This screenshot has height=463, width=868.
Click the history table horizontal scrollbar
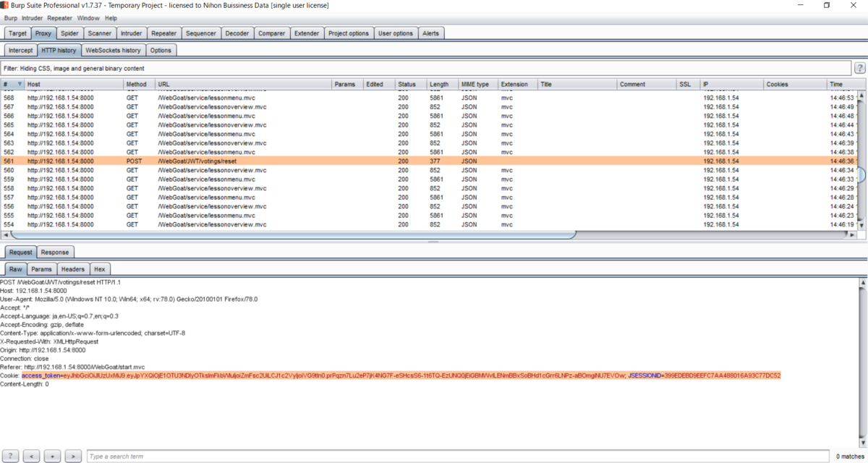pyautogui.click(x=293, y=234)
